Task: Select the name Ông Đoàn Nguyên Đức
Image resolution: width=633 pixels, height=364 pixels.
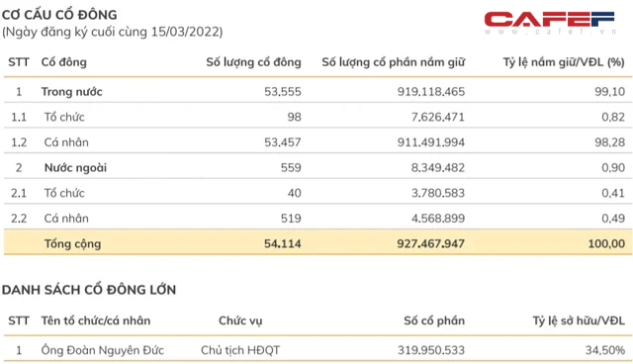Action: (102, 350)
